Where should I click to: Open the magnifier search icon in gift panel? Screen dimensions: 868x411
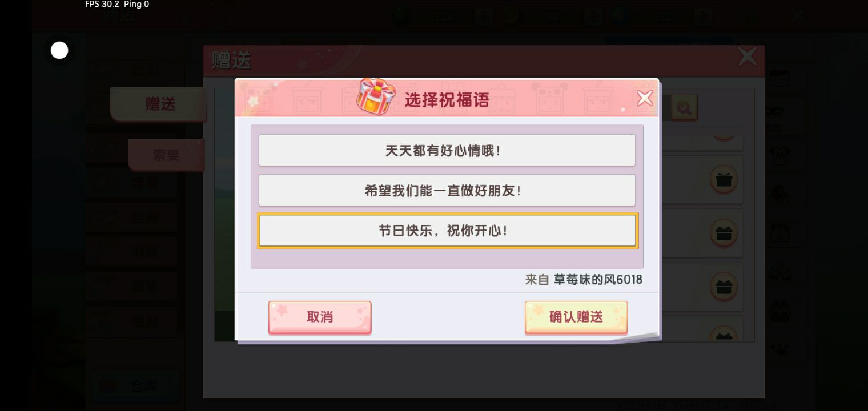click(684, 106)
